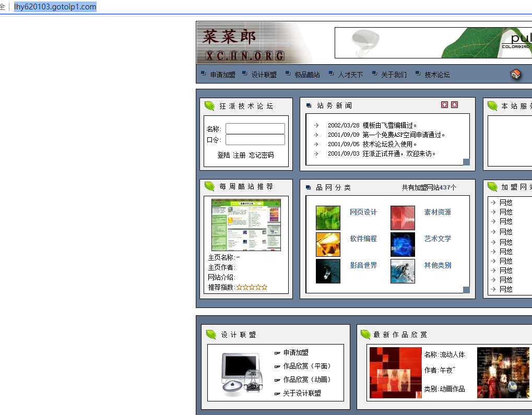Image resolution: width=532 pixels, height=415 pixels.
Task: Focus the 口令 password input field
Action: tap(255, 140)
